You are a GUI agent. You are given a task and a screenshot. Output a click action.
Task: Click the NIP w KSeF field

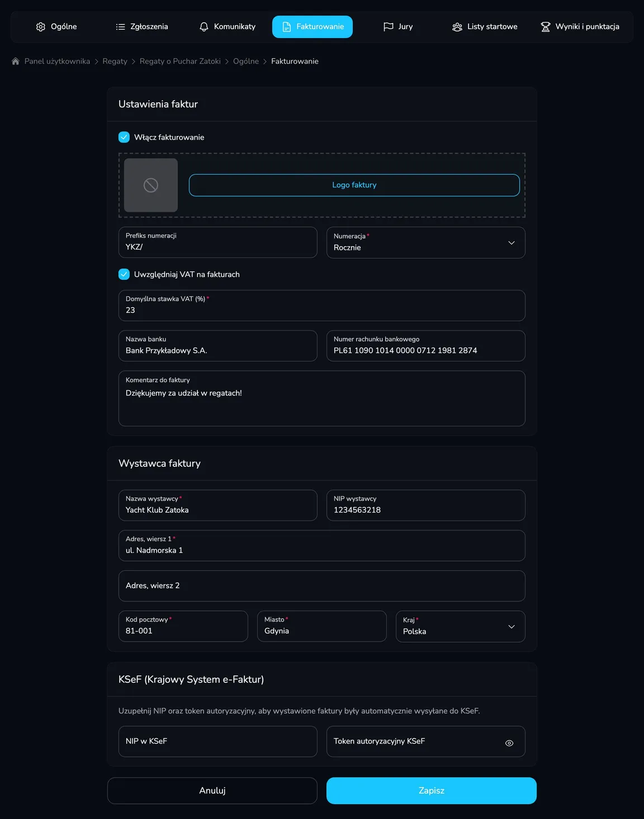[x=218, y=741]
